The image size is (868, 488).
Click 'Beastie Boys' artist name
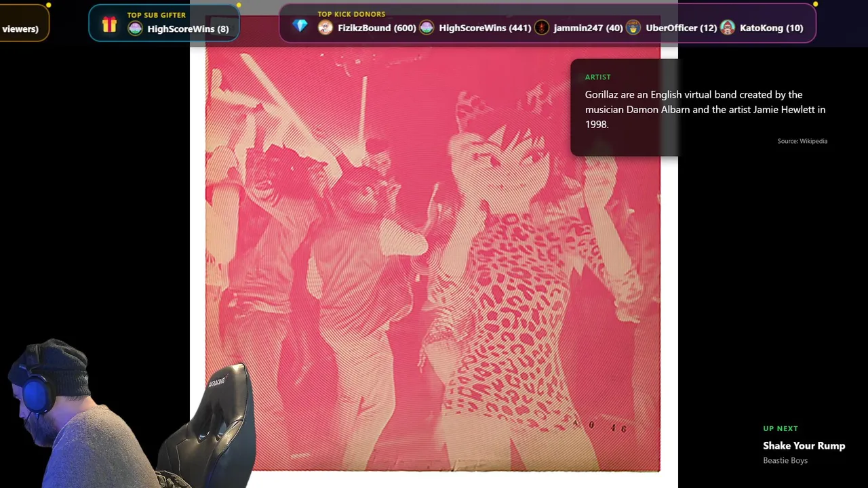[785, 460]
